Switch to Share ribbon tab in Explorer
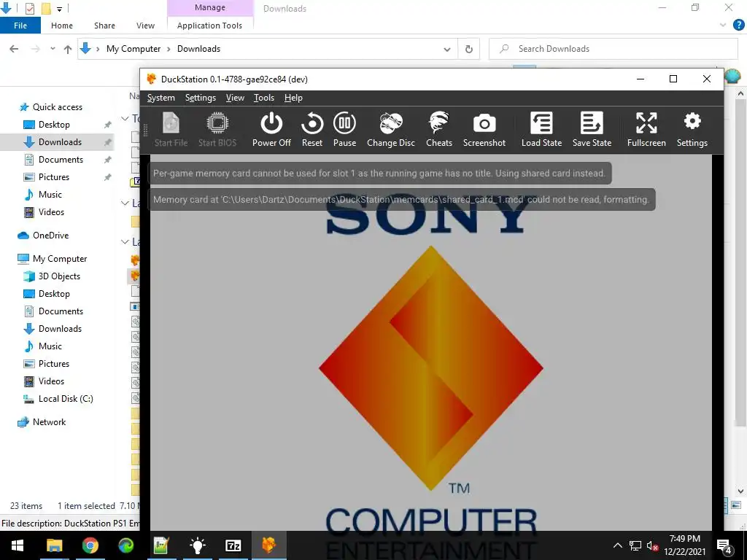 (104, 26)
